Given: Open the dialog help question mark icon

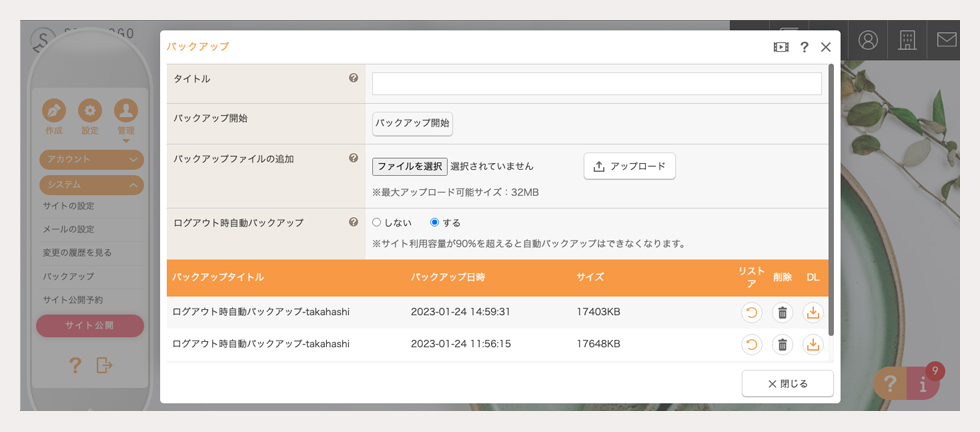Looking at the screenshot, I should (804, 47).
